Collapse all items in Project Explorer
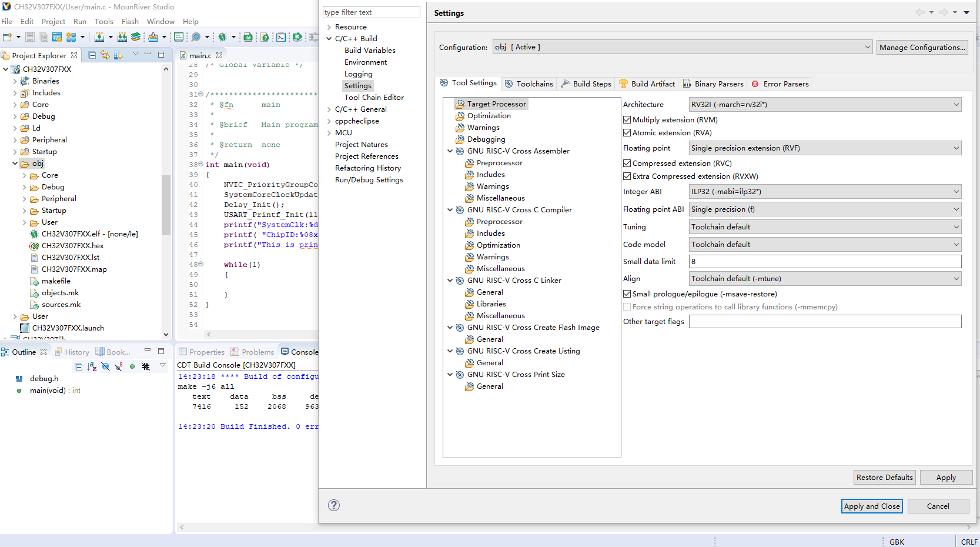The height and width of the screenshot is (547, 980). (92, 55)
